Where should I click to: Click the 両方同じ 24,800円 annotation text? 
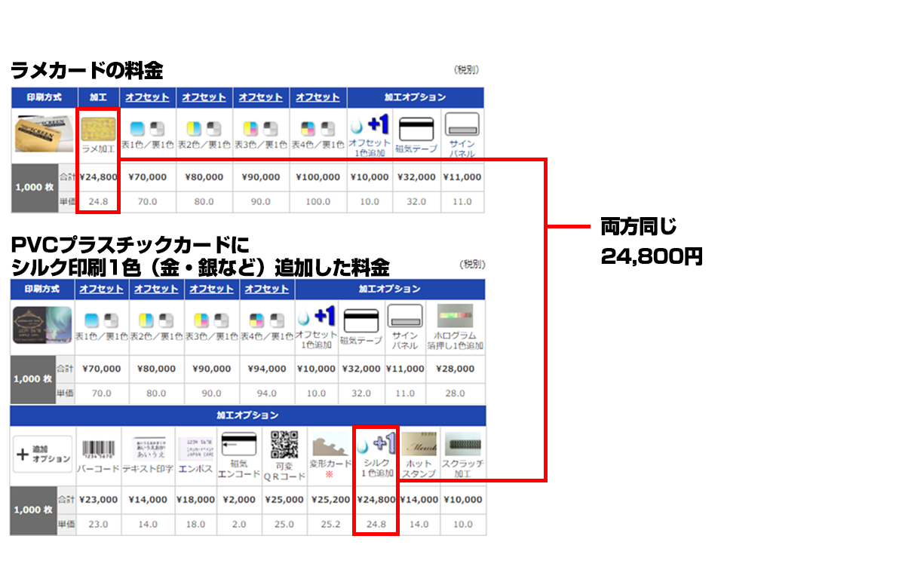coord(651,241)
